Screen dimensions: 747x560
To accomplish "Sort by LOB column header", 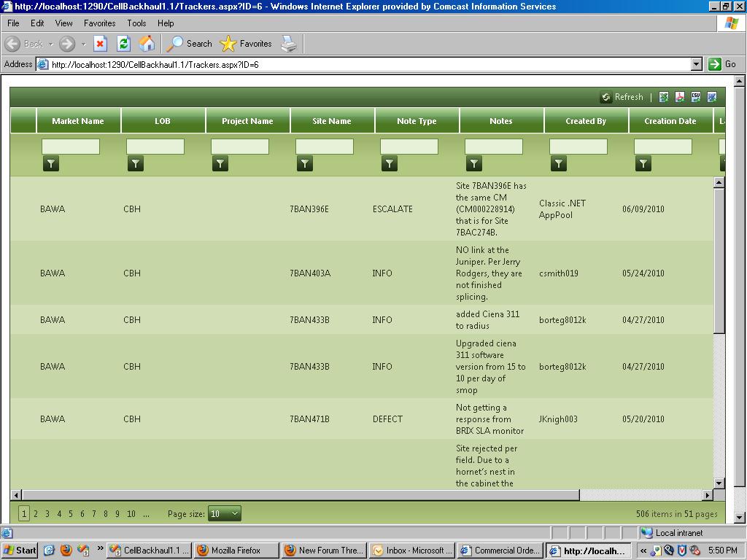I will (x=163, y=121).
